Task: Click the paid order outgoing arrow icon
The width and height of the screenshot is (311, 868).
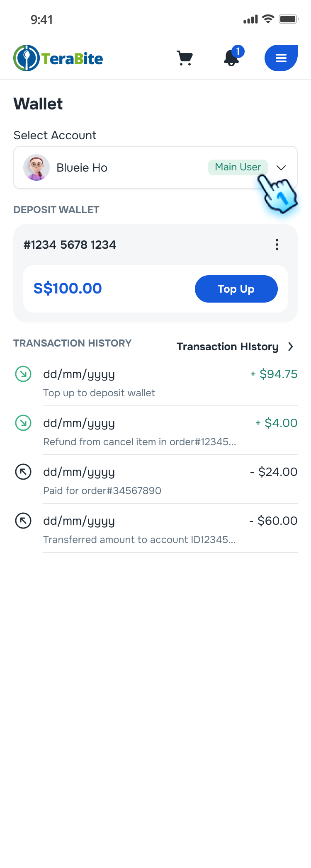Action: tap(23, 472)
